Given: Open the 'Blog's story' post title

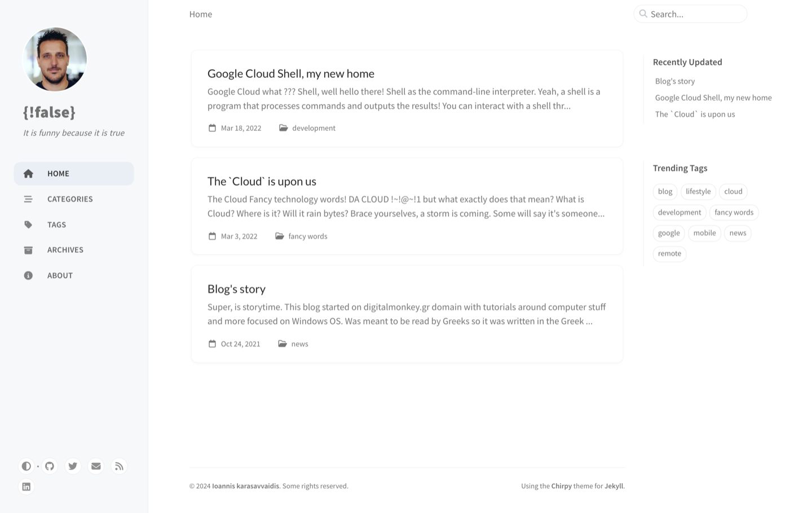Looking at the screenshot, I should point(236,289).
